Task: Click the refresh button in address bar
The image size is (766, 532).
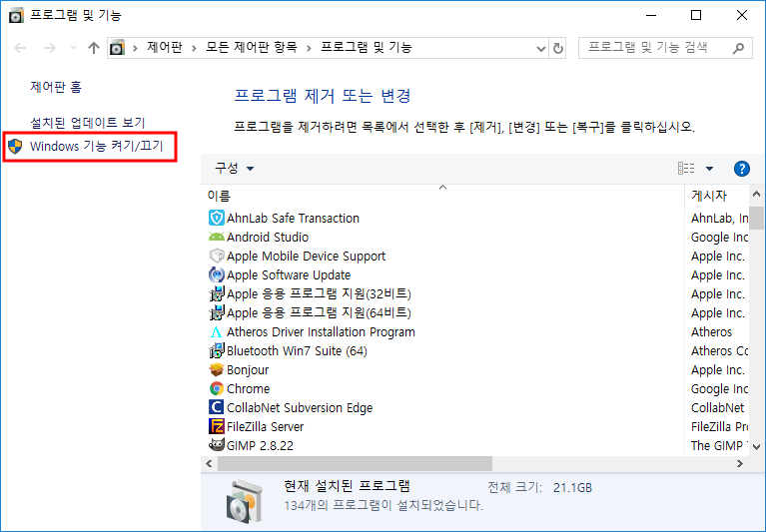Action: (x=558, y=48)
